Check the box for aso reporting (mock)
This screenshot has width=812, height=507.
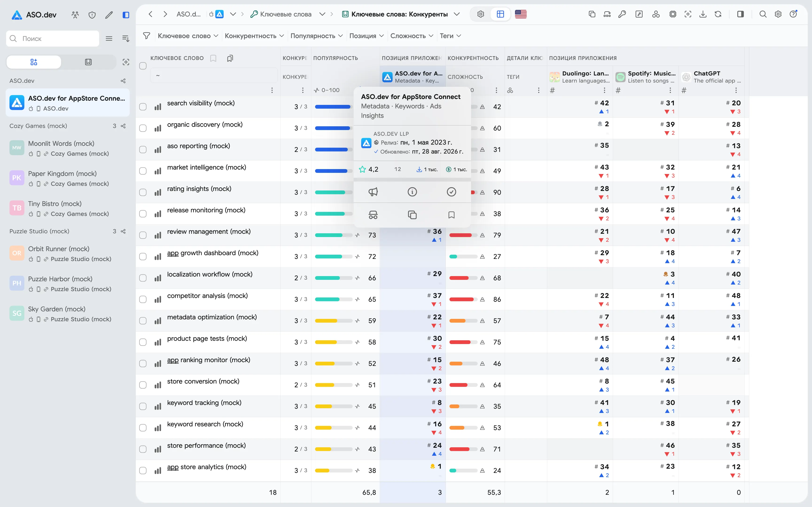click(x=143, y=150)
